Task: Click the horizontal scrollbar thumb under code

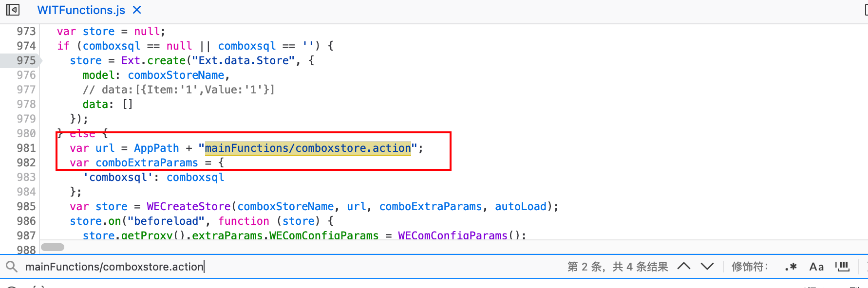Action: pos(53,247)
